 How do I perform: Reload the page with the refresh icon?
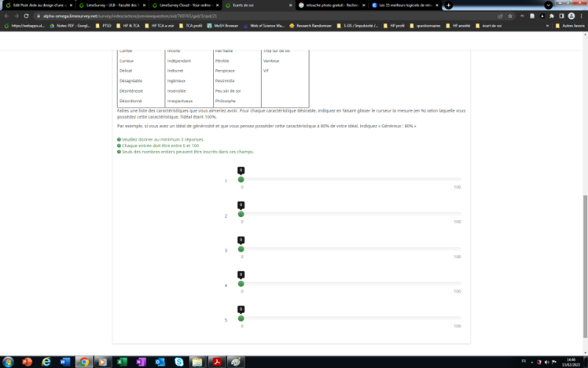coord(26,15)
